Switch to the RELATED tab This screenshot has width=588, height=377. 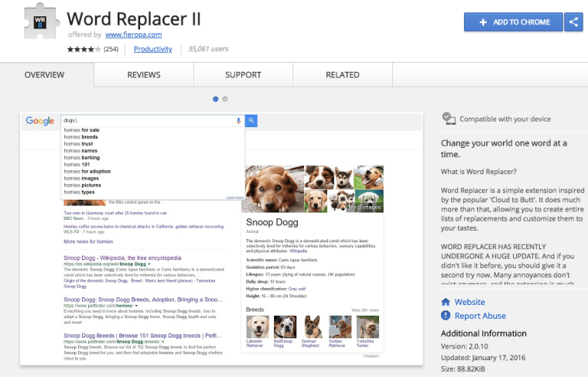tap(343, 74)
